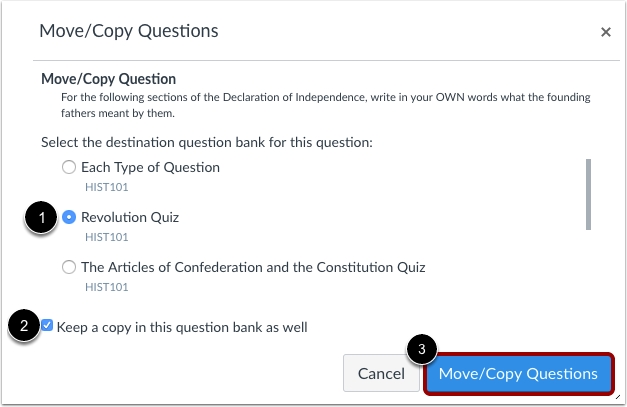Pick the Articles of Confederation quiz radio button

(69, 267)
